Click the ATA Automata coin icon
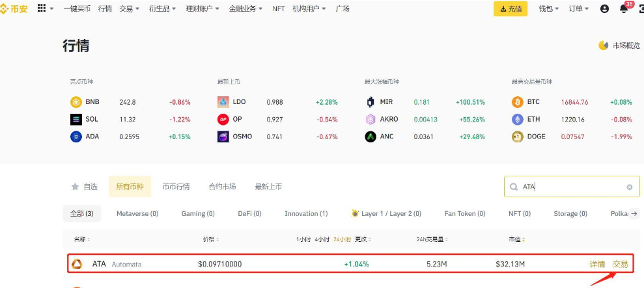Screen dimensions: 644x288 tap(77, 264)
